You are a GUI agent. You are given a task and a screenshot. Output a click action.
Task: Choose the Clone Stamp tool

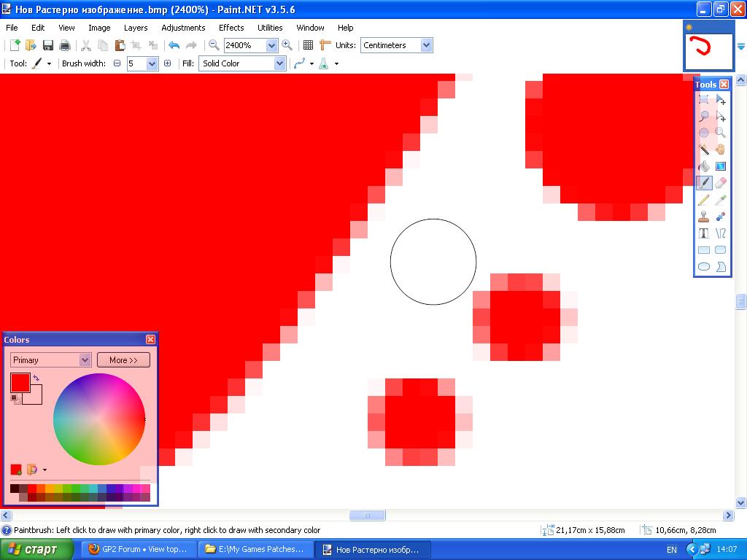click(x=704, y=217)
